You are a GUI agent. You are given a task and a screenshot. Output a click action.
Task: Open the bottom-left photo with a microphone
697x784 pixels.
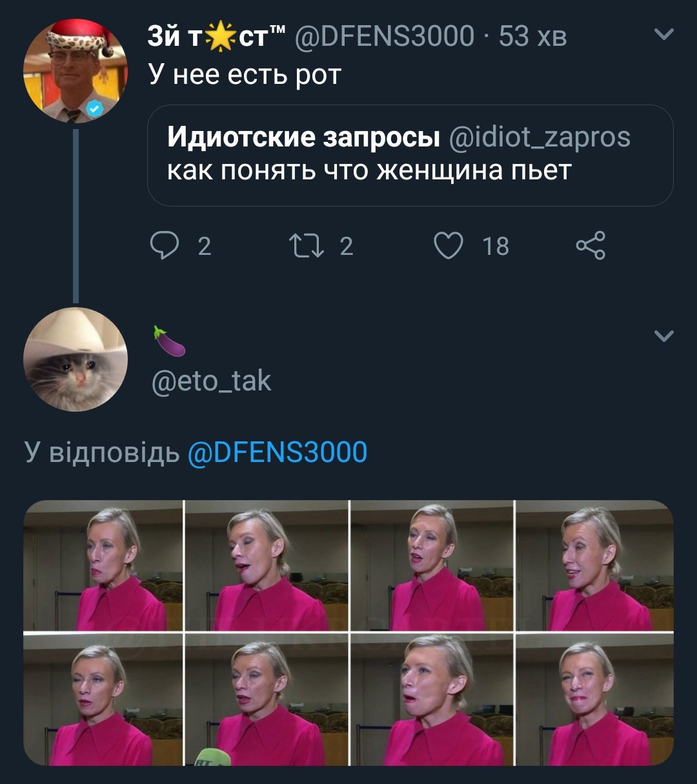tap(267, 699)
